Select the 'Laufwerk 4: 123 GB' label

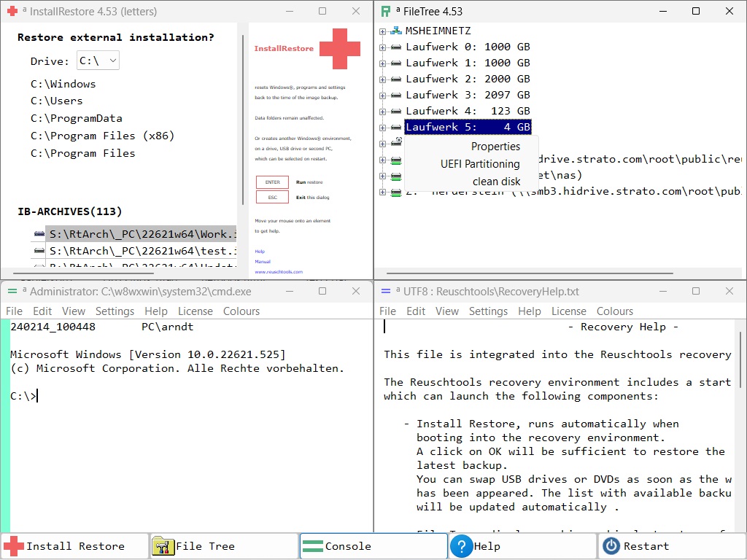point(468,112)
